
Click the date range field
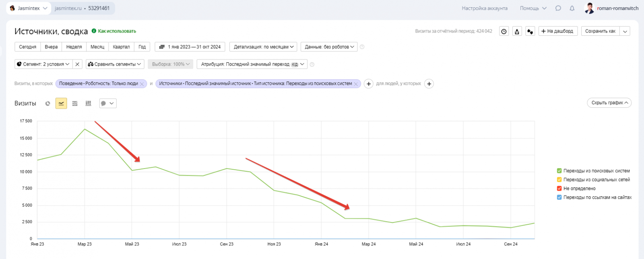pos(190,47)
